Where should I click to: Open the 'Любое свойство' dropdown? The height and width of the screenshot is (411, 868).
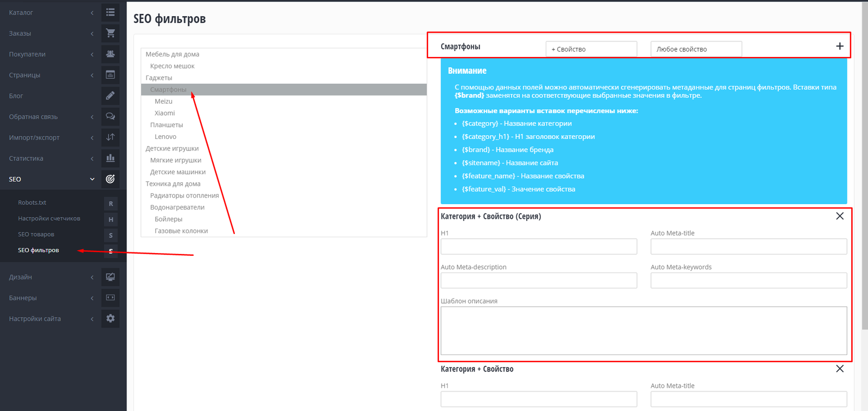point(695,49)
